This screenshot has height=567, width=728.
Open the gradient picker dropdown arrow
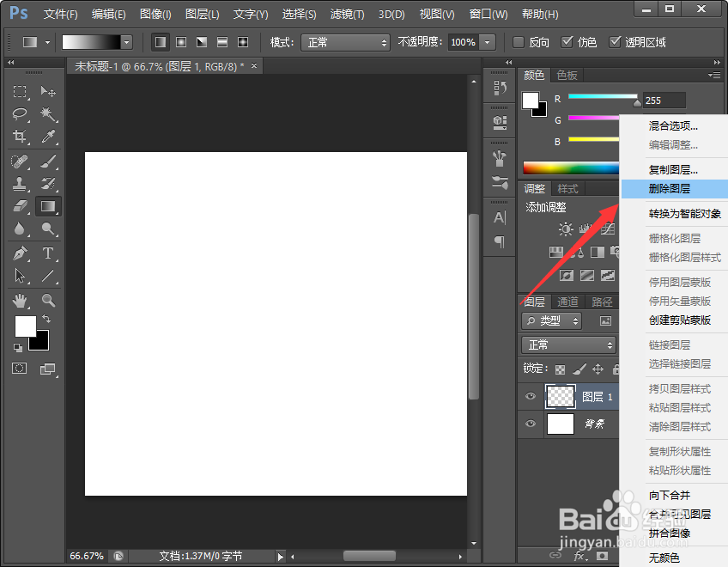(127, 42)
